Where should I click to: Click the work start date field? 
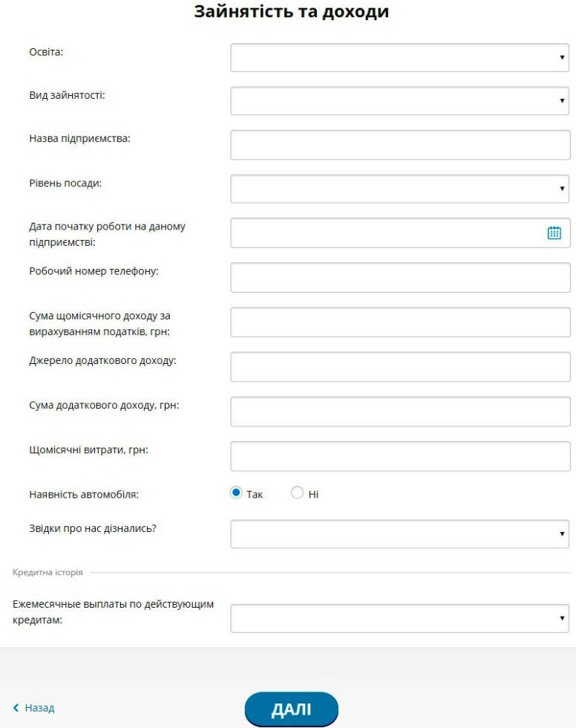pos(386,233)
